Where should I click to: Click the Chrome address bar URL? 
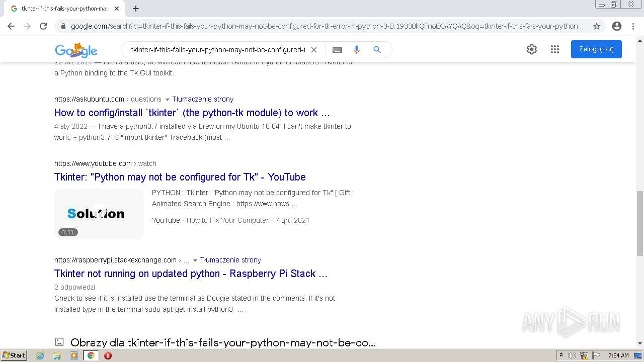(x=327, y=26)
